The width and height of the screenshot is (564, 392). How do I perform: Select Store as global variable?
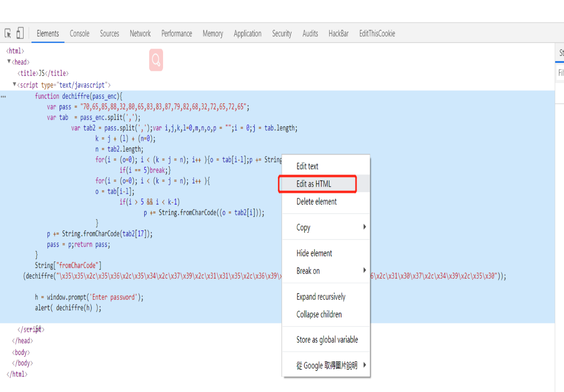point(326,340)
